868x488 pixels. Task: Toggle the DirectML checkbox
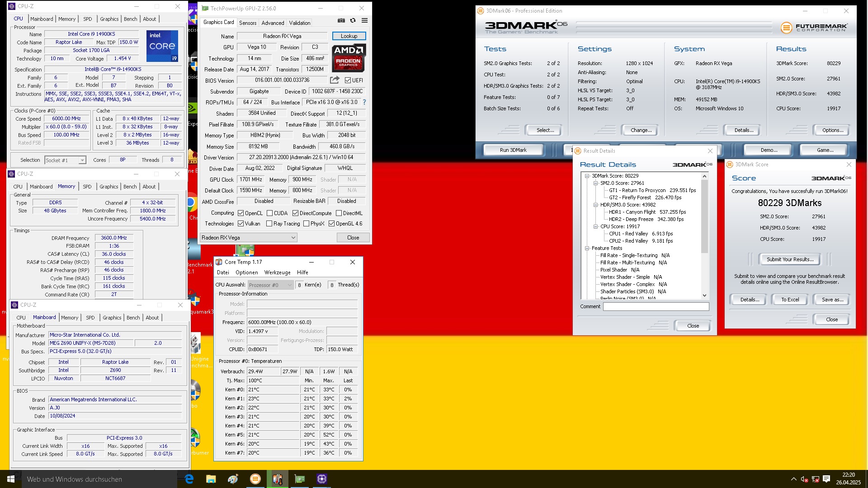tap(339, 213)
